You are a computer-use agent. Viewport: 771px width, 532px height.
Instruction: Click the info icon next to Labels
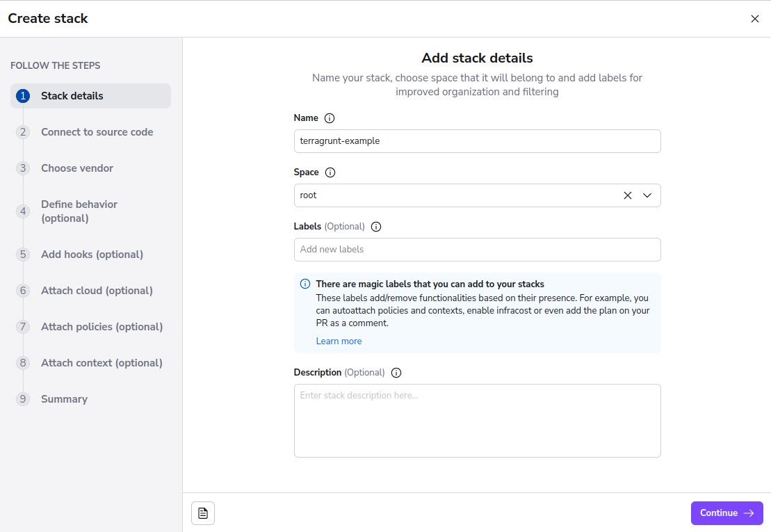point(376,227)
